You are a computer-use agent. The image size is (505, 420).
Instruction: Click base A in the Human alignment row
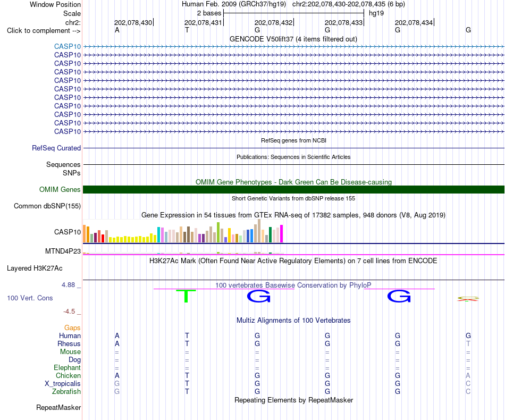click(x=117, y=335)
